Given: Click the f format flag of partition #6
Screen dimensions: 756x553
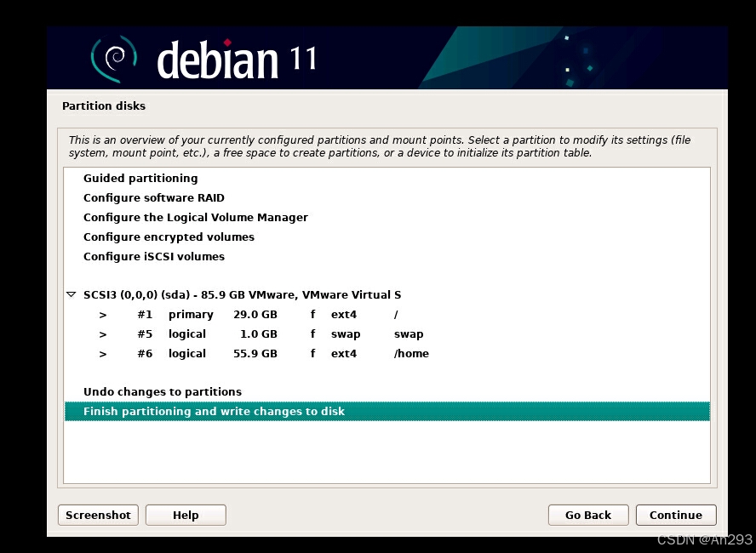Looking at the screenshot, I should [x=313, y=353].
